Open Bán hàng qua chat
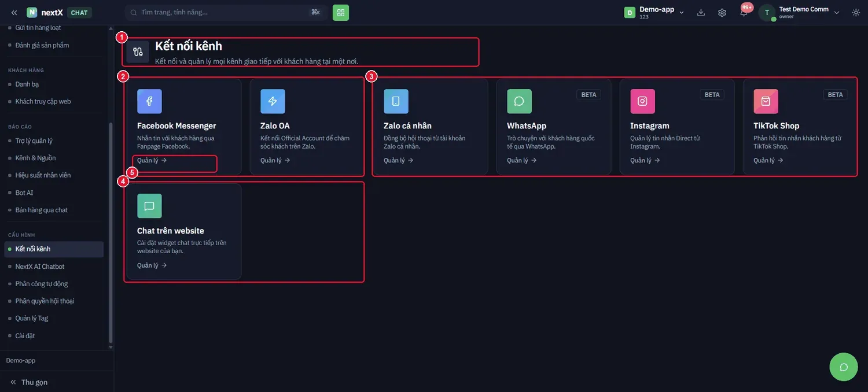This screenshot has width=868, height=392. 42,210
